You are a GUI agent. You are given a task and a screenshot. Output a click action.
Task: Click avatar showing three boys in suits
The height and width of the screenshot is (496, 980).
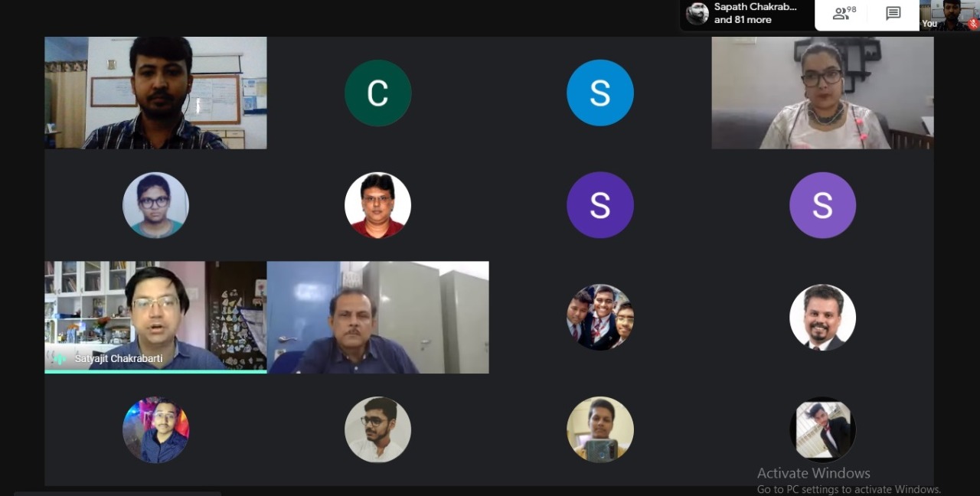click(600, 317)
